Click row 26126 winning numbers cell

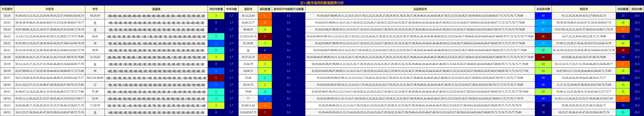49,16
